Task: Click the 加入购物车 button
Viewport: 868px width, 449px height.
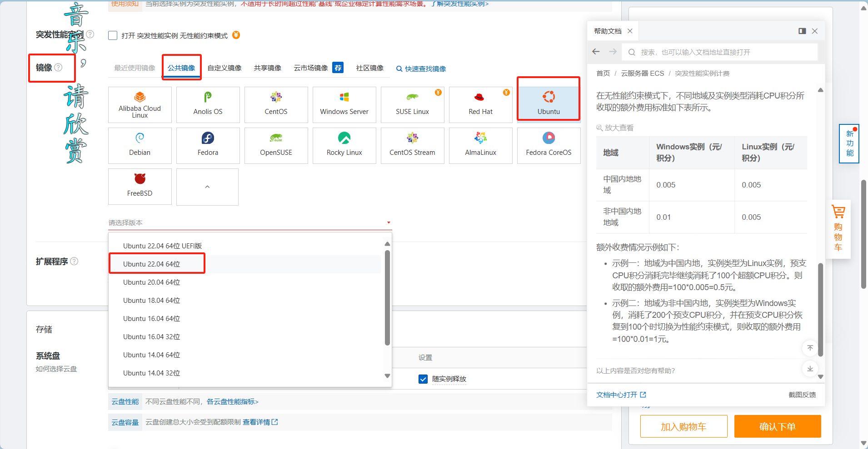Action: [x=683, y=426]
